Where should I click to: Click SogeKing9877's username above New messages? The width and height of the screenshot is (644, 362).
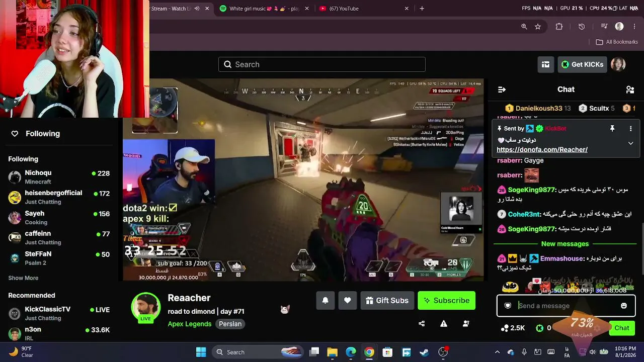(531, 229)
